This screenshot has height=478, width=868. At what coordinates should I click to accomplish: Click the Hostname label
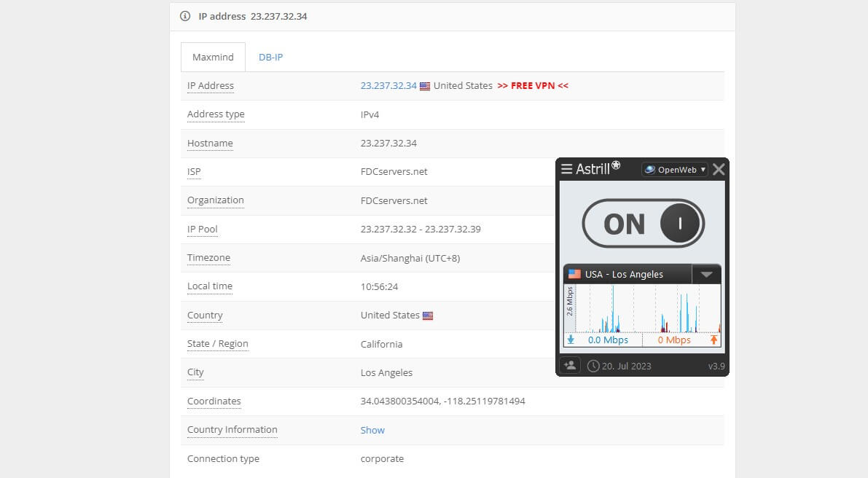pyautogui.click(x=210, y=144)
